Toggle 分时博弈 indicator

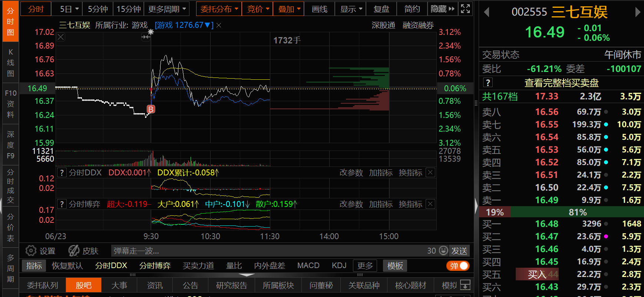point(155,265)
